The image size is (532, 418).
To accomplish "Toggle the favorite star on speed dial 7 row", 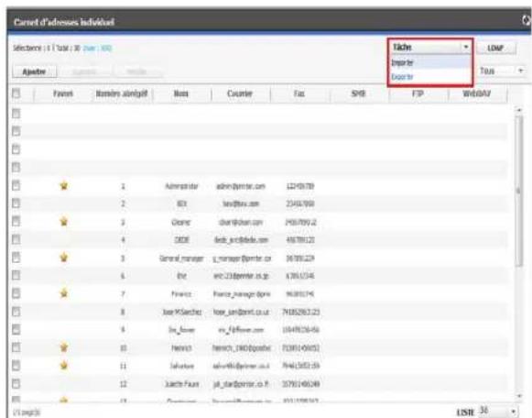I will pos(63,293).
